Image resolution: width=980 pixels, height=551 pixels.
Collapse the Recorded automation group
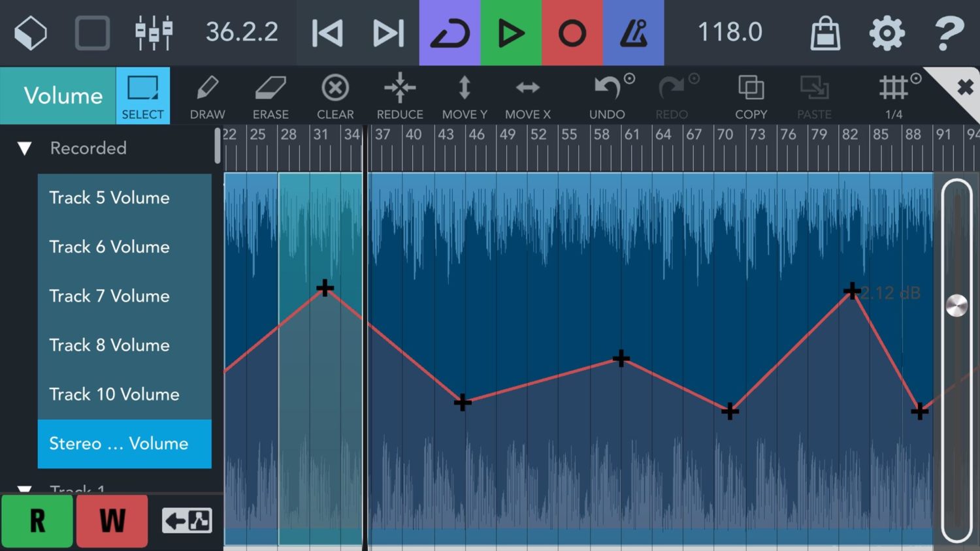(24, 149)
